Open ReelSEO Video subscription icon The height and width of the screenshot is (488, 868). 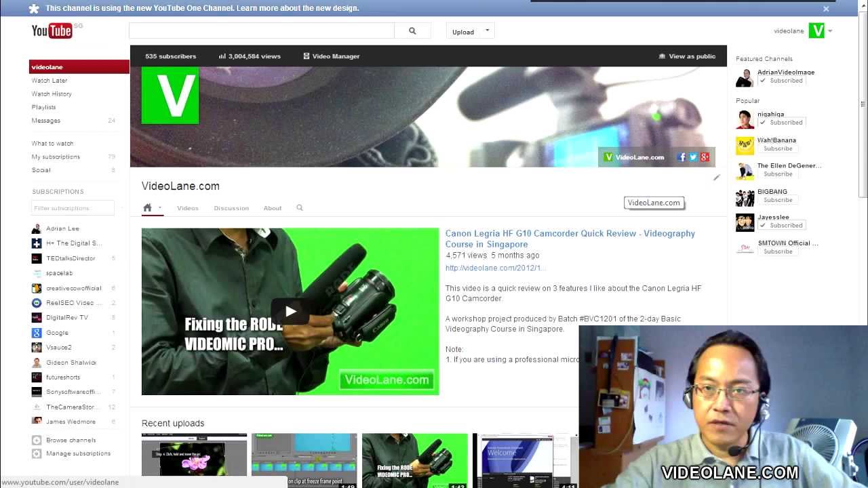point(37,303)
